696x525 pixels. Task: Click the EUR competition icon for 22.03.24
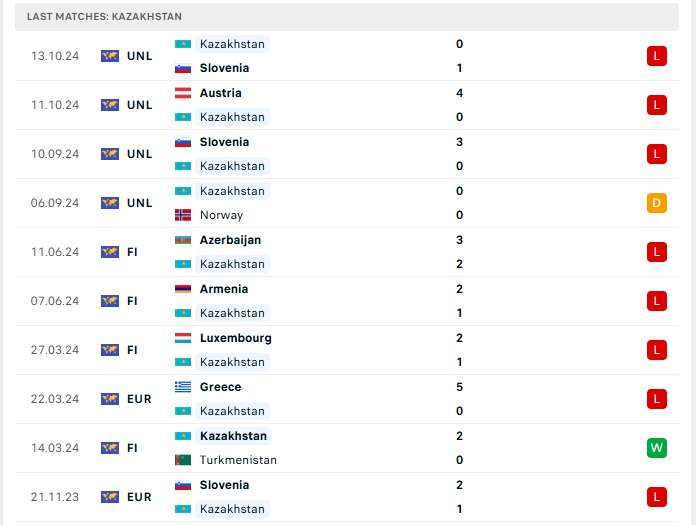(110, 399)
